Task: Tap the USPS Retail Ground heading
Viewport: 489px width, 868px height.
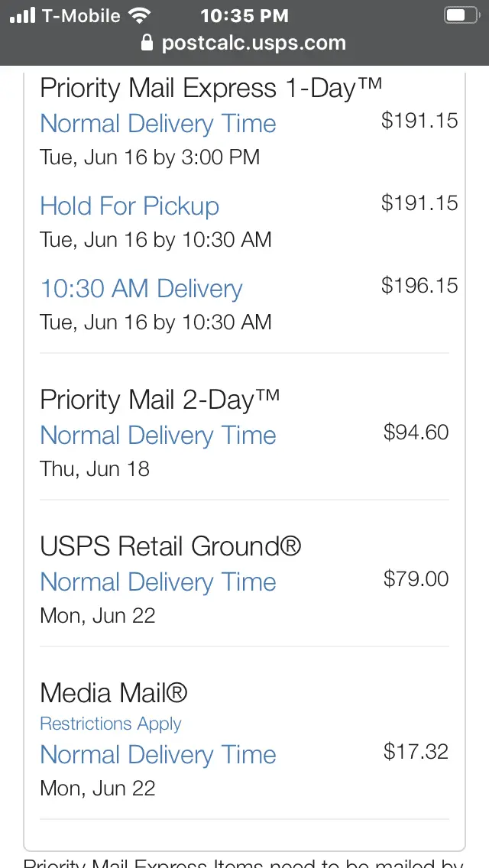Action: [170, 546]
